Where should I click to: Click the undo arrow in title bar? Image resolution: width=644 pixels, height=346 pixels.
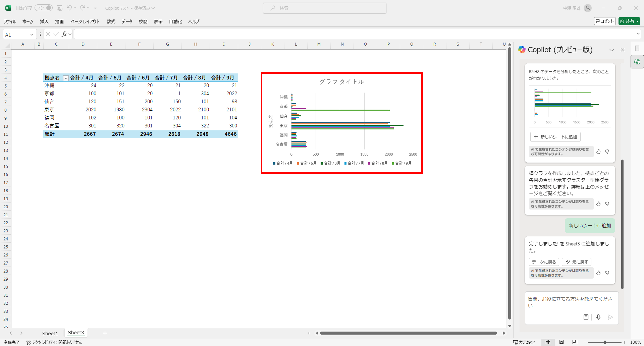[69, 8]
